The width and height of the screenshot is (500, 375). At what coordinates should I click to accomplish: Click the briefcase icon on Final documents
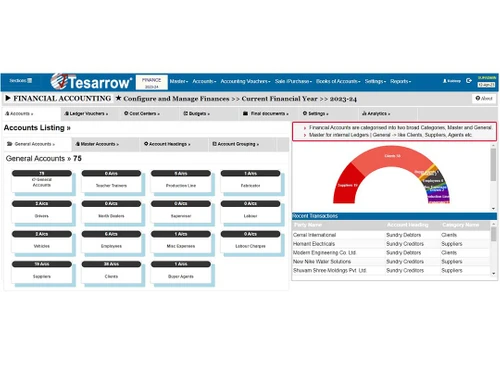tap(245, 113)
